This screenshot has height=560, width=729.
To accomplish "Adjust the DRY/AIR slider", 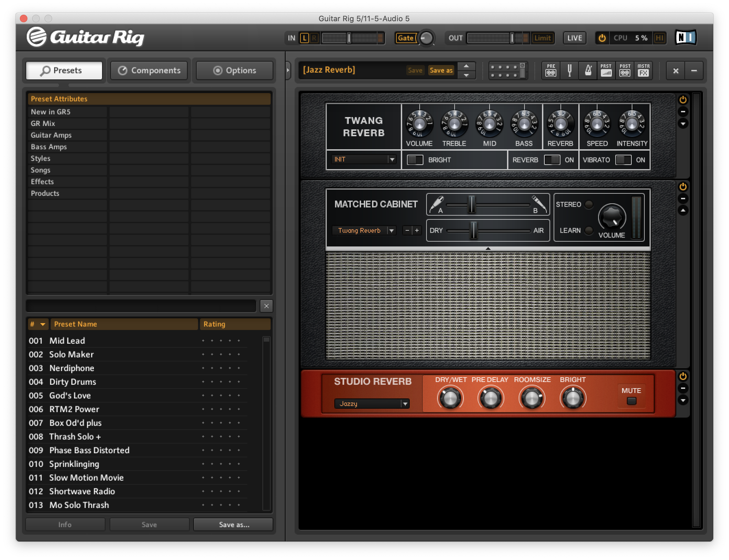I will (473, 230).
